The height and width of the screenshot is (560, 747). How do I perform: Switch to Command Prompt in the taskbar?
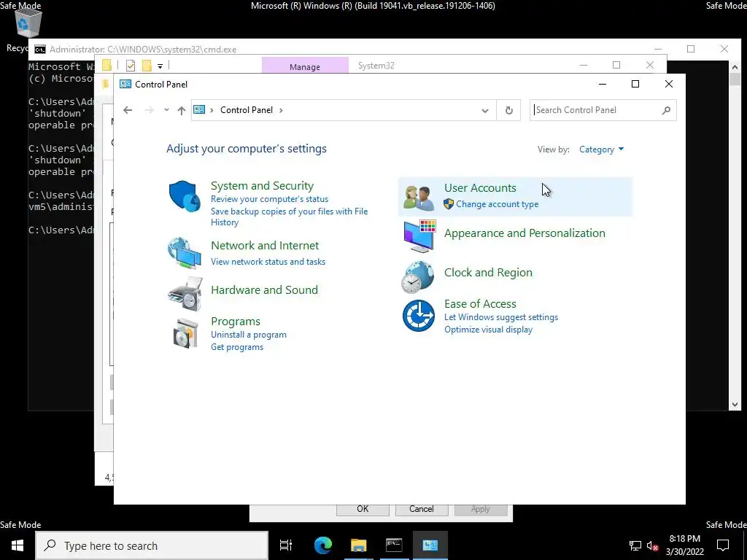tap(394, 545)
